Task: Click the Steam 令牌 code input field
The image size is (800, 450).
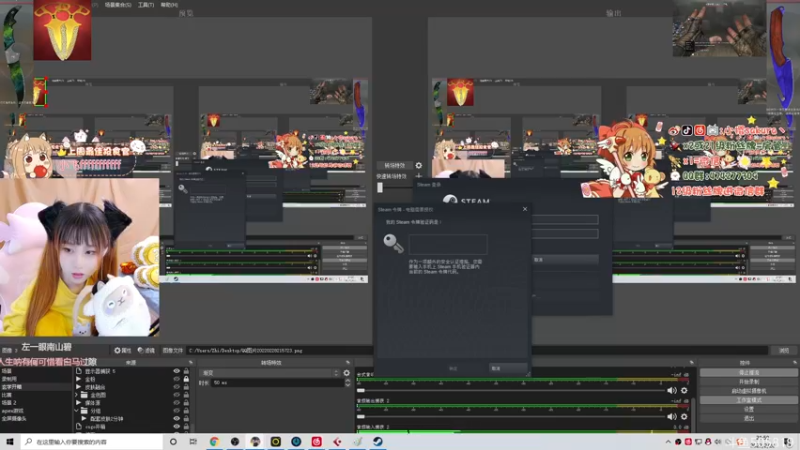Action: 448,244
